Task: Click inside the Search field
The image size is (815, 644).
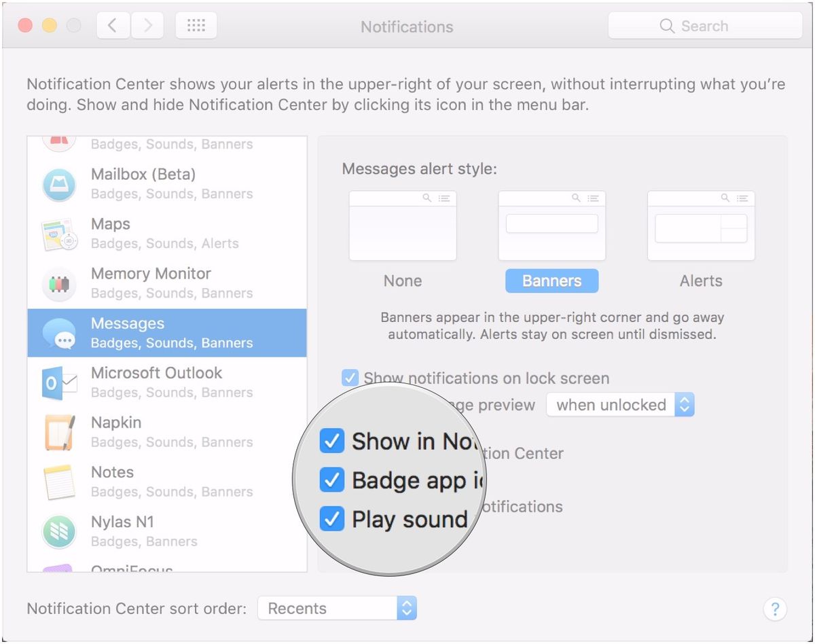Action: (x=704, y=25)
